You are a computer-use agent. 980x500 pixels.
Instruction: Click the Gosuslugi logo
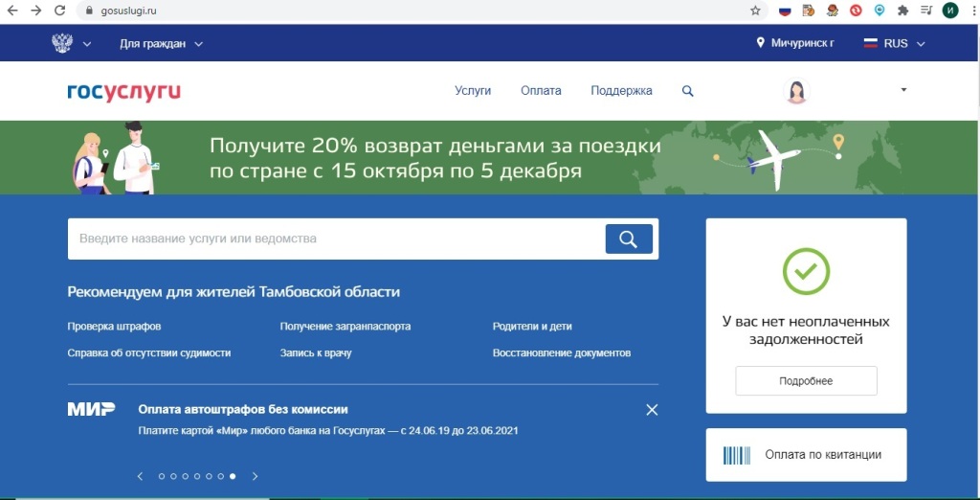click(x=123, y=91)
